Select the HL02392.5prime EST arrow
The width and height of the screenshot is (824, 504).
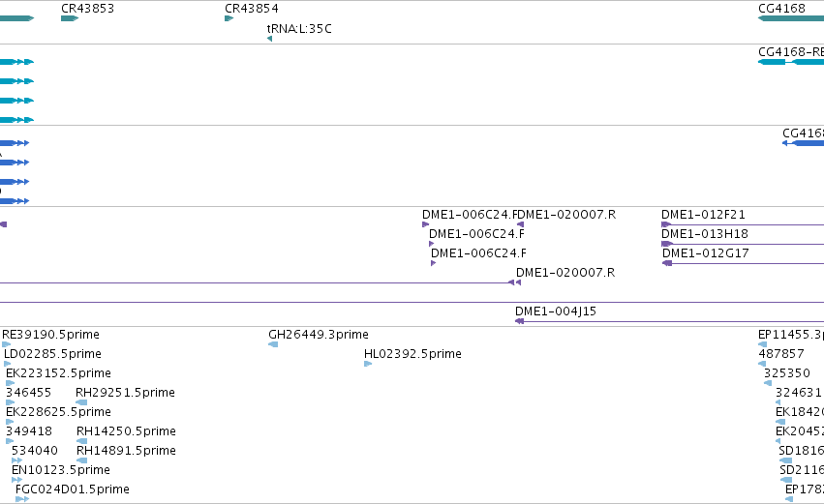[x=368, y=364]
